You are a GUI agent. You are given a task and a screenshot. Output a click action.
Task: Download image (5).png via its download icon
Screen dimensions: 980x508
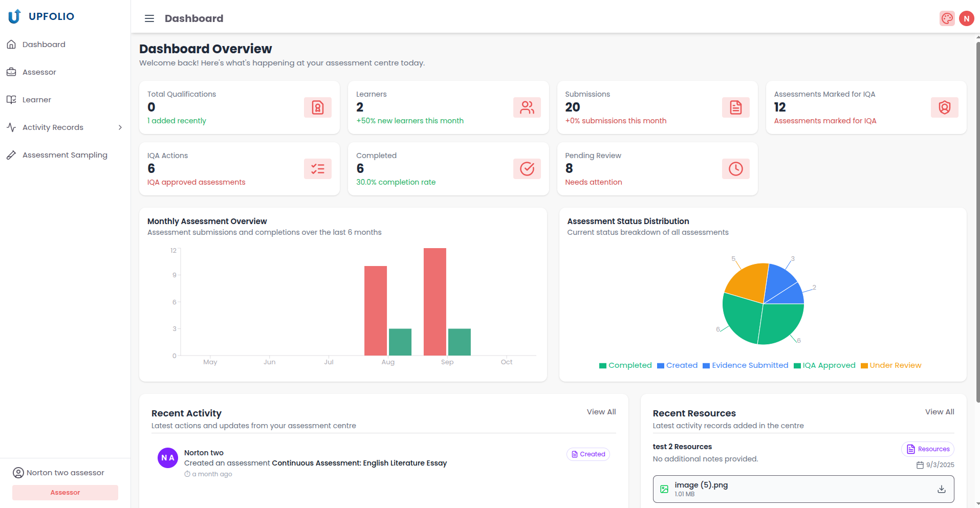(941, 489)
